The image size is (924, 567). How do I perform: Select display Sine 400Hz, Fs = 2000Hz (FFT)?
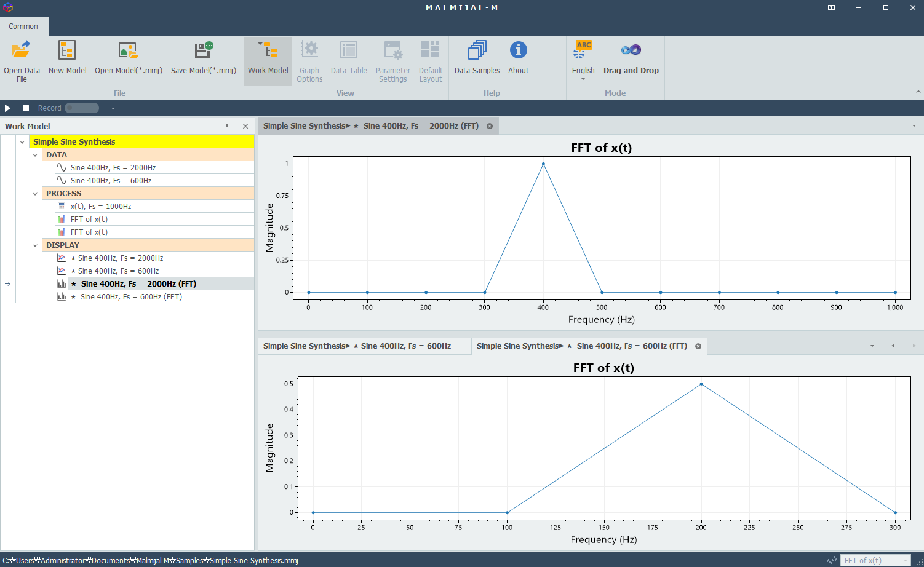click(x=154, y=283)
